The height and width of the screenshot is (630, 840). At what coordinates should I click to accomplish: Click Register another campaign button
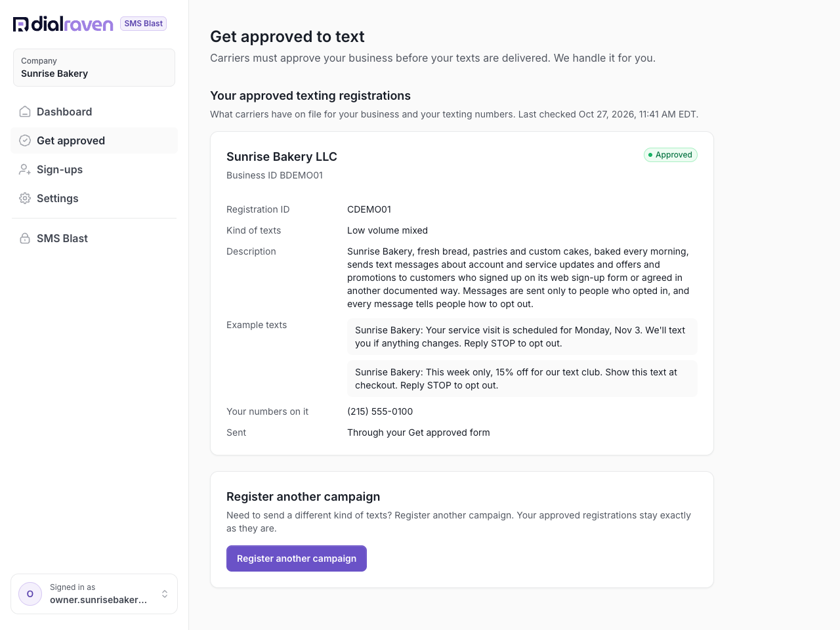(x=297, y=558)
